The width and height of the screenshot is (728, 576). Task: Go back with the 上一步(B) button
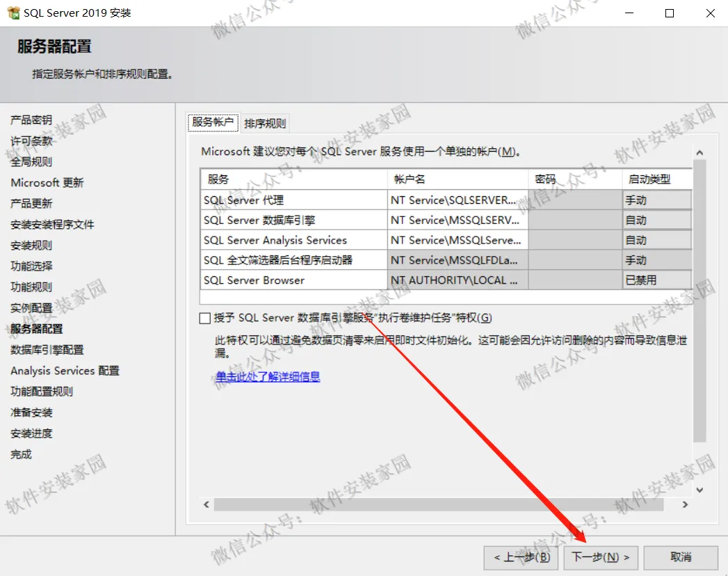(x=522, y=557)
